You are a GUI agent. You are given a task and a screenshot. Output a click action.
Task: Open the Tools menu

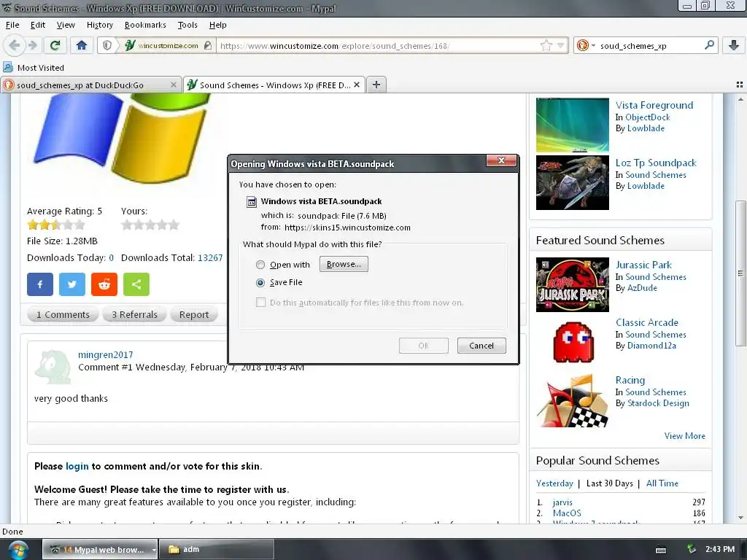(x=187, y=25)
